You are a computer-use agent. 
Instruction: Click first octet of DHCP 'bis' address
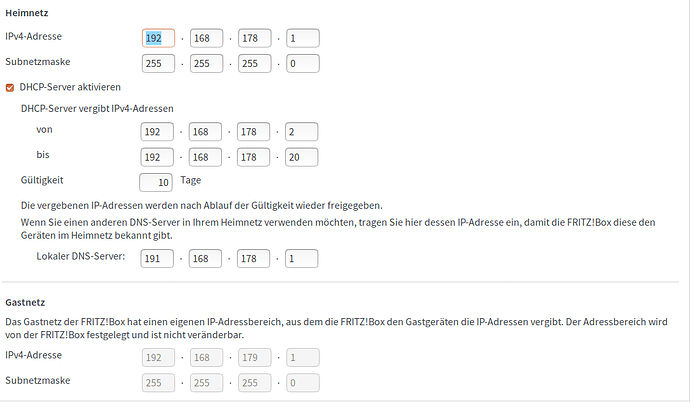[158, 156]
